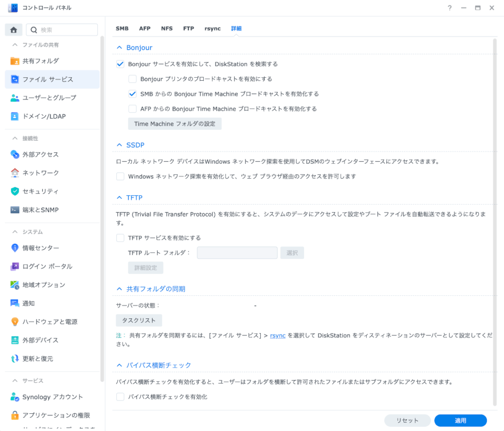
Task: Open 地域オプション icon
Action: (15, 285)
